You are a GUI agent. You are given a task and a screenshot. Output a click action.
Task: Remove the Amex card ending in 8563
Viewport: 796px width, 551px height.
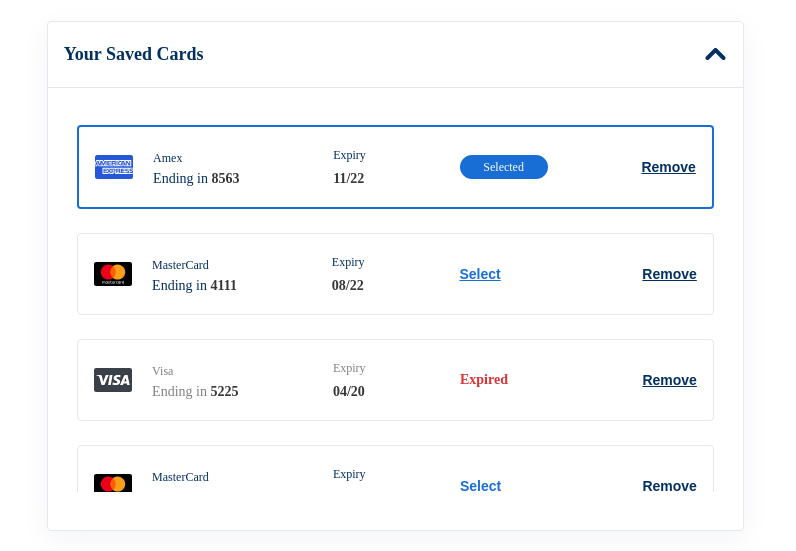(x=668, y=167)
